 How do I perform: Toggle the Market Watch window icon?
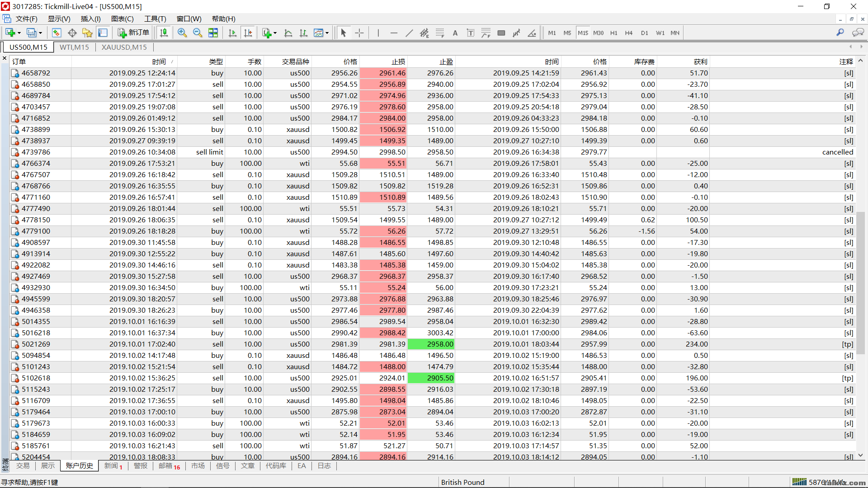(x=57, y=33)
